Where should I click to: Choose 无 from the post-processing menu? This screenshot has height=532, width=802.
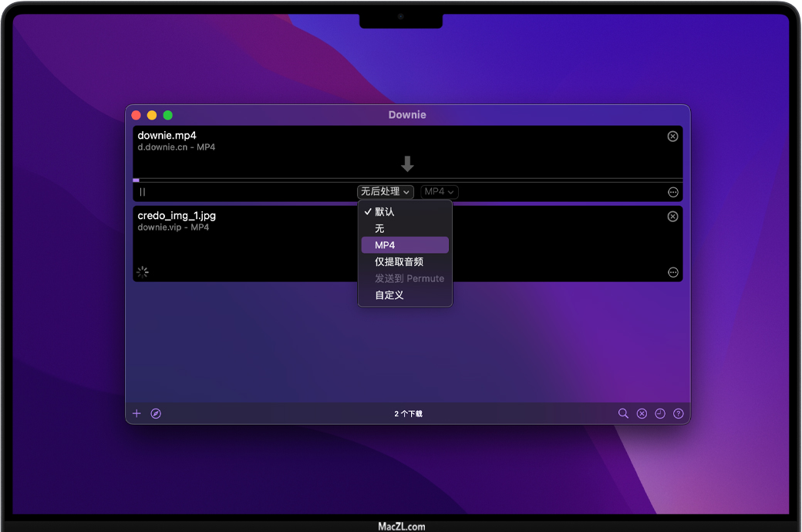click(x=379, y=228)
